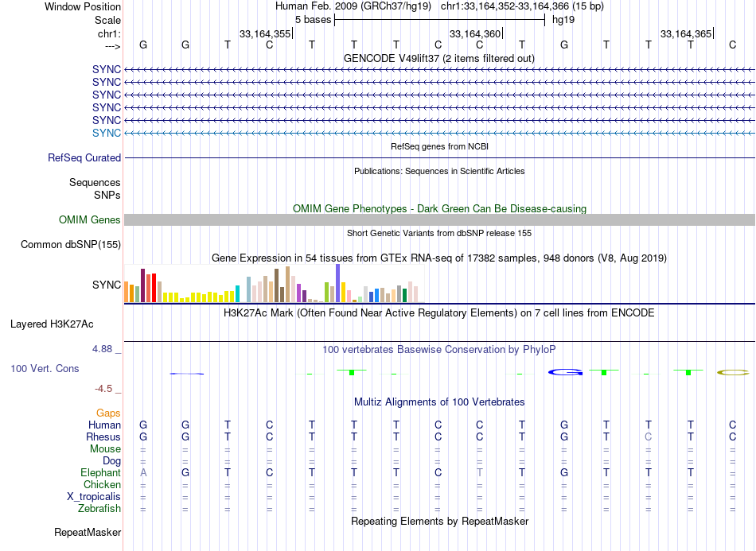Click the 100 Vert. Cons label
The height and width of the screenshot is (551, 756).
click(45, 368)
